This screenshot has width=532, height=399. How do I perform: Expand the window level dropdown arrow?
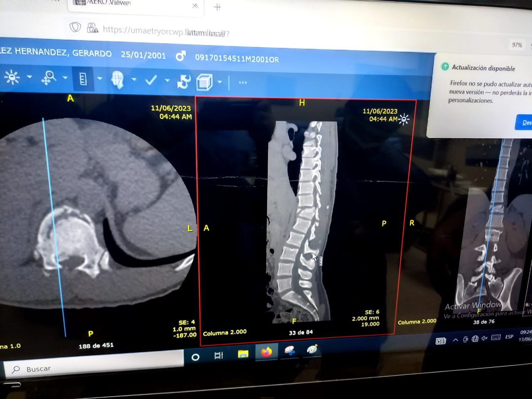tap(29, 77)
